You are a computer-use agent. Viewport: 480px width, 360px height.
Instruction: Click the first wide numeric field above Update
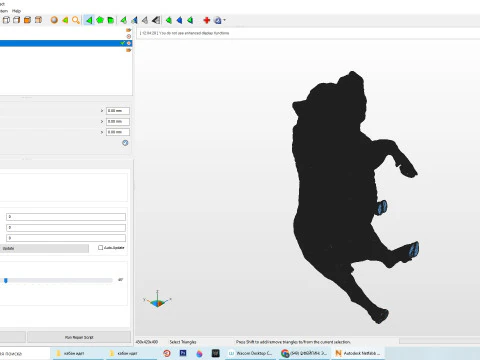click(66, 217)
